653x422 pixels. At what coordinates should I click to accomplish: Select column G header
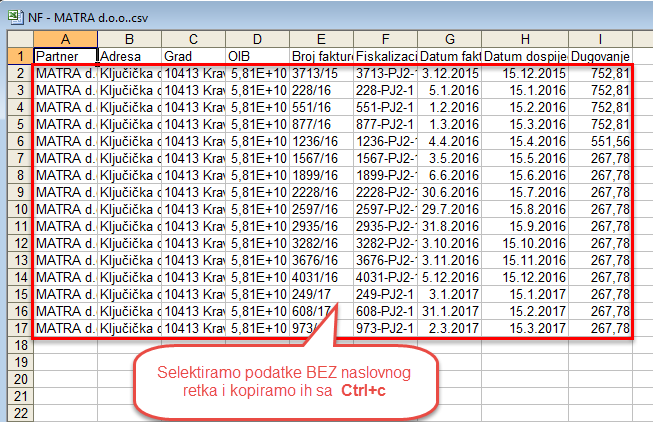tap(450, 40)
